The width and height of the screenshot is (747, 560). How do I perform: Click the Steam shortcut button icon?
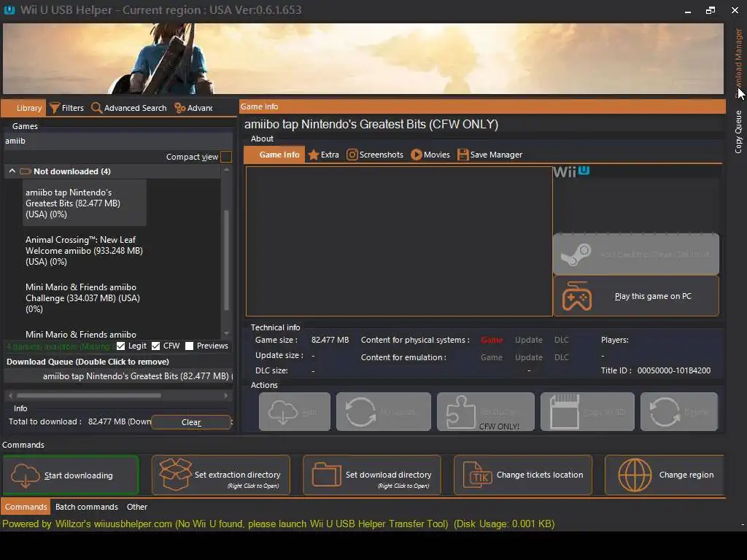[576, 254]
